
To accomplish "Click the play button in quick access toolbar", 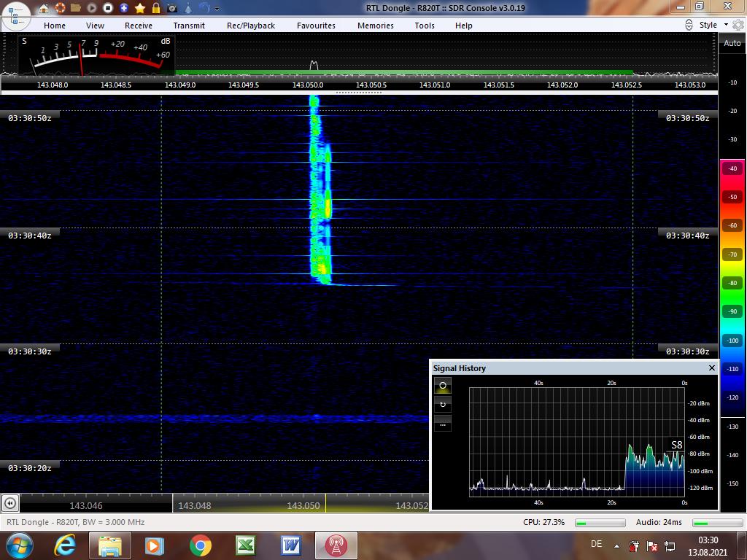I will (x=92, y=8).
